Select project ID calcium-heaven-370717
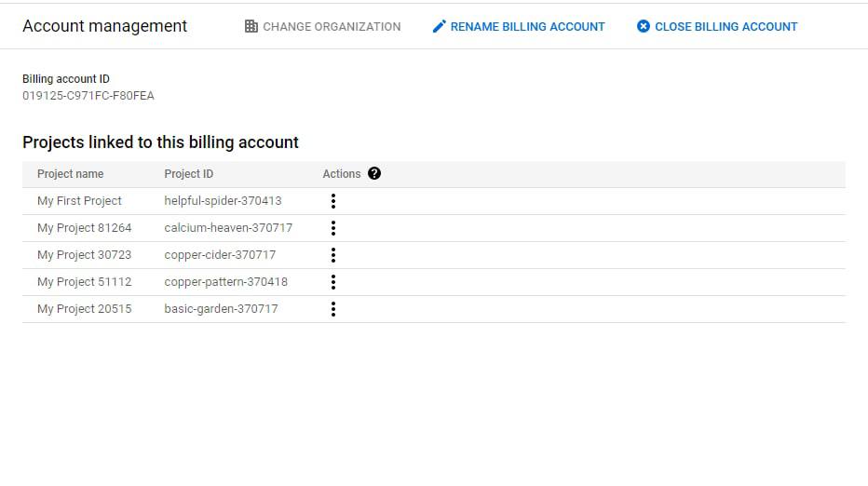The image size is (868, 486). [228, 228]
